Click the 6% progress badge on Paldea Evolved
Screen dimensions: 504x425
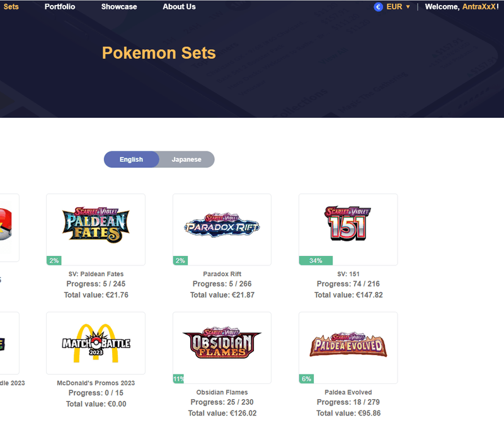tap(306, 379)
